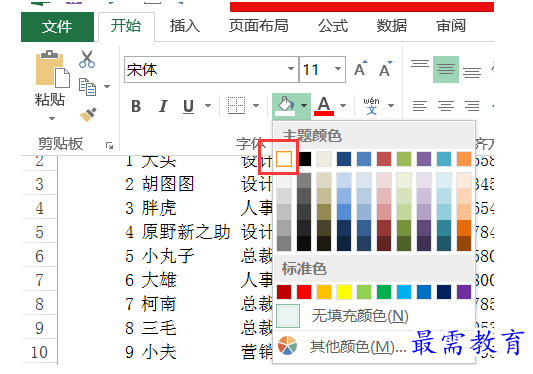
Task: Click cell containing 小丸子
Action: pos(168,256)
